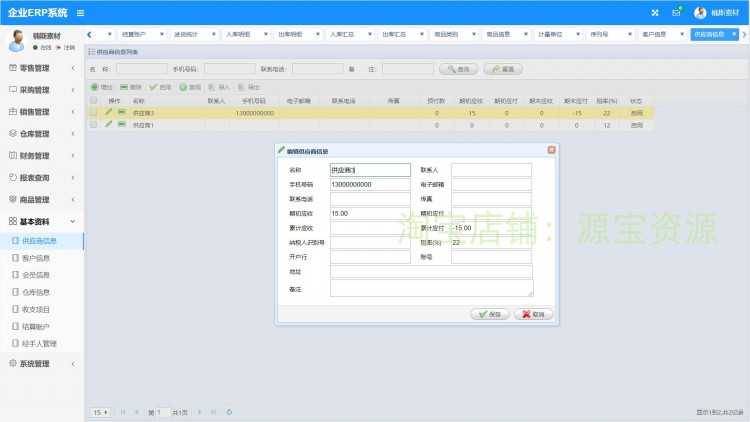Open the mail notifications icon in header
Viewport: 750px width, 422px height.
point(676,12)
